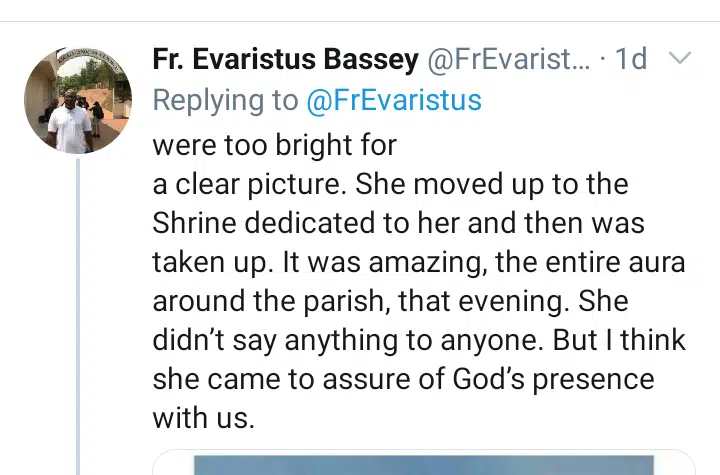Open the truncated @FrEvarist… handle
Screen dimensions: 720x475
[508, 60]
